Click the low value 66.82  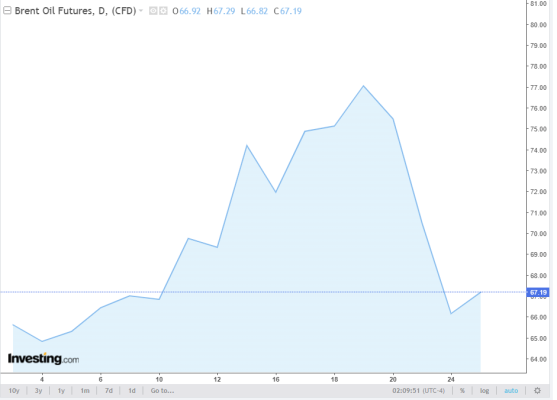click(257, 11)
